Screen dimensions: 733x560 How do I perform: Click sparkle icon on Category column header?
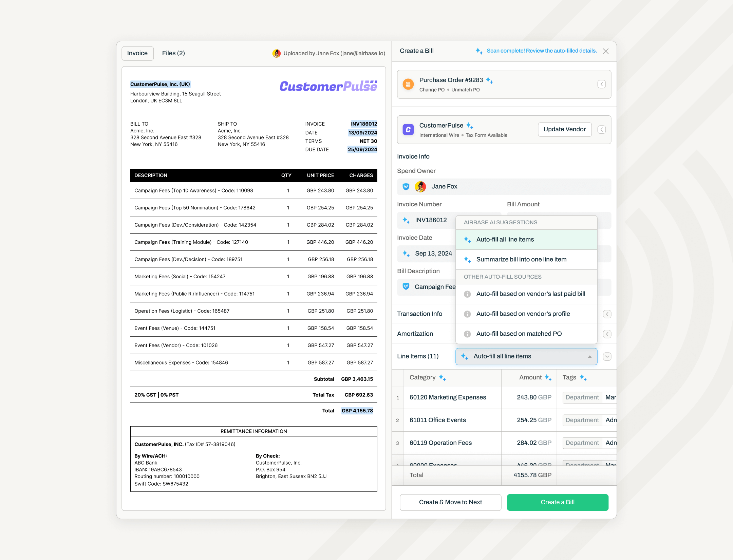[443, 378]
